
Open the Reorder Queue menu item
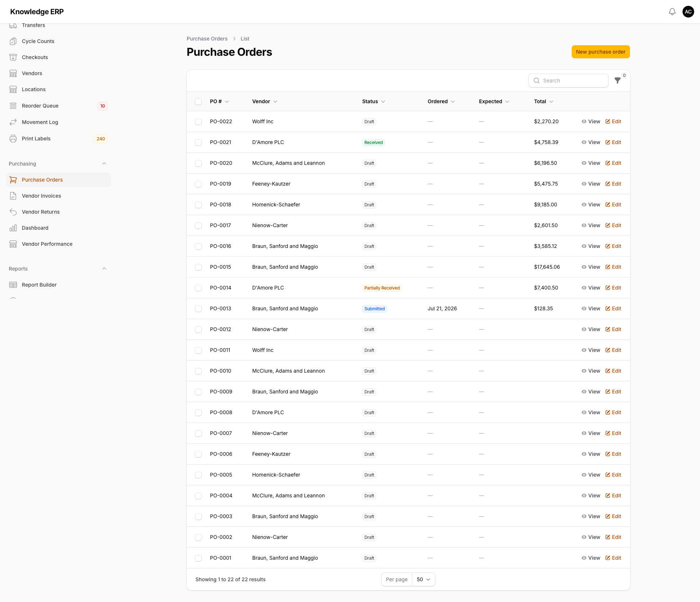point(58,106)
